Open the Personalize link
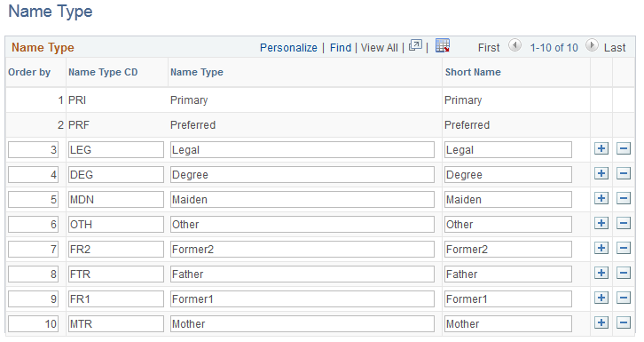The height and width of the screenshot is (342, 644). (x=288, y=48)
